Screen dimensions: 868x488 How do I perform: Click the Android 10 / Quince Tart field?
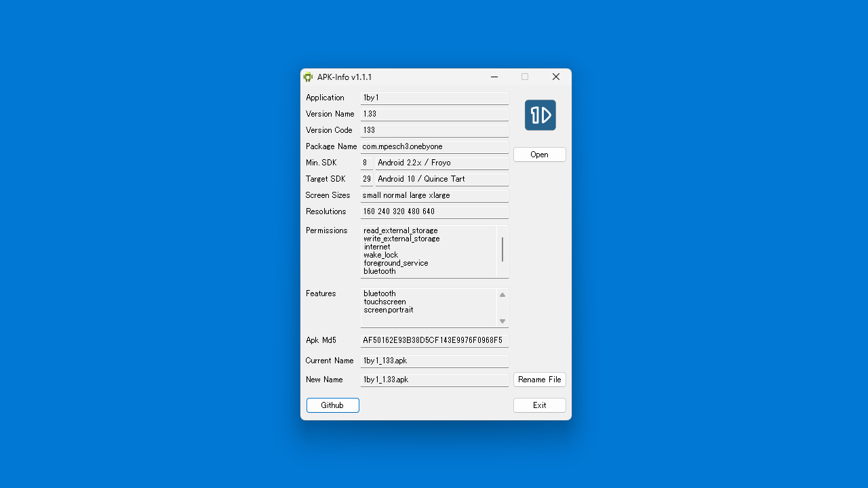pos(441,180)
